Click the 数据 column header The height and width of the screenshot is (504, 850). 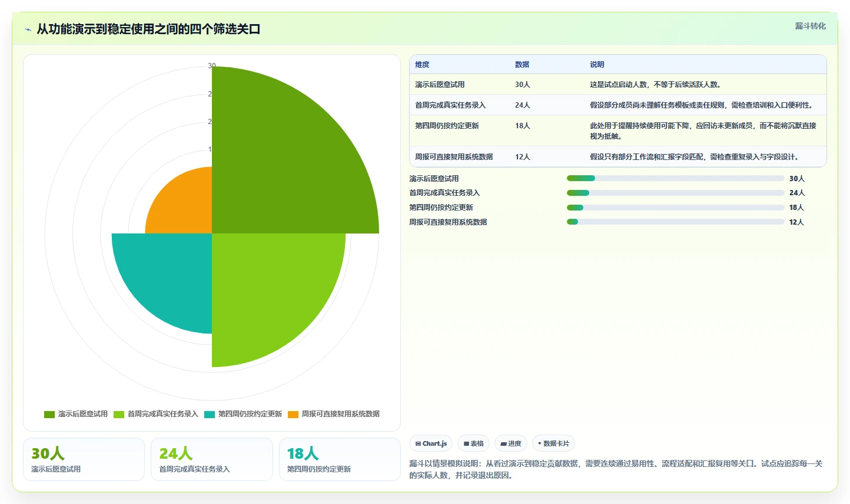(x=522, y=65)
